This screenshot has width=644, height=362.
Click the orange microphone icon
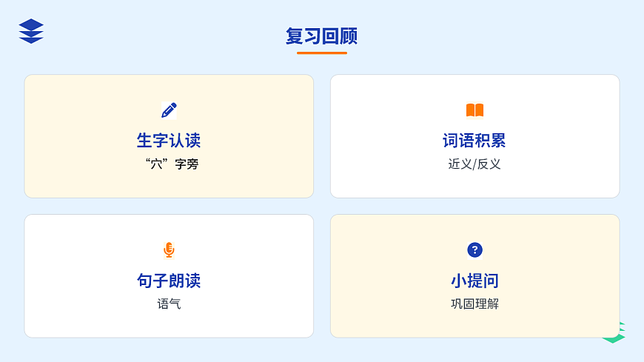coord(169,250)
